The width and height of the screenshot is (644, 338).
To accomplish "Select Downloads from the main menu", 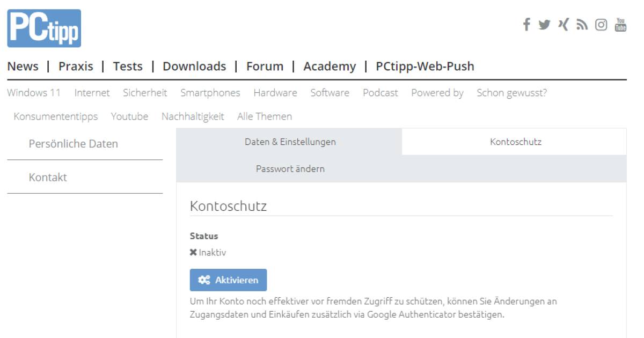I will click(x=194, y=66).
